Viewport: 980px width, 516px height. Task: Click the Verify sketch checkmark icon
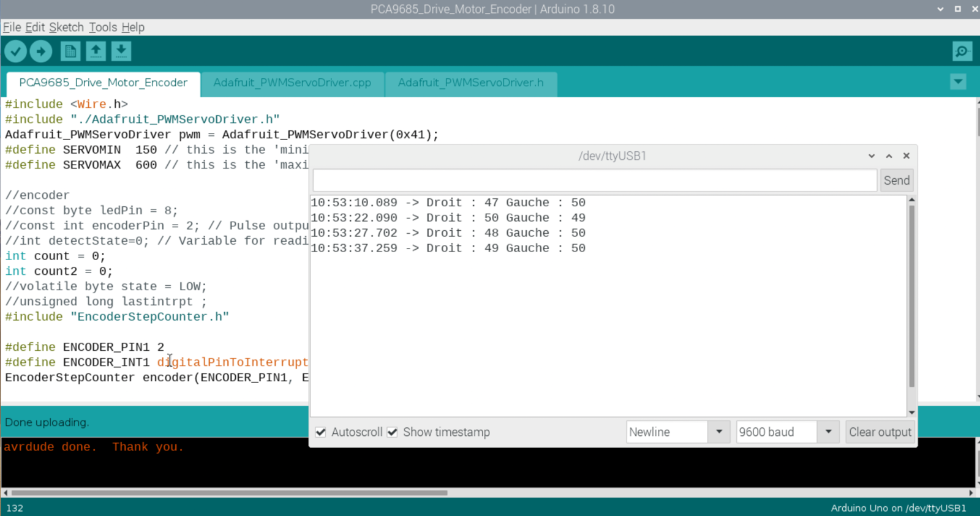[16, 51]
